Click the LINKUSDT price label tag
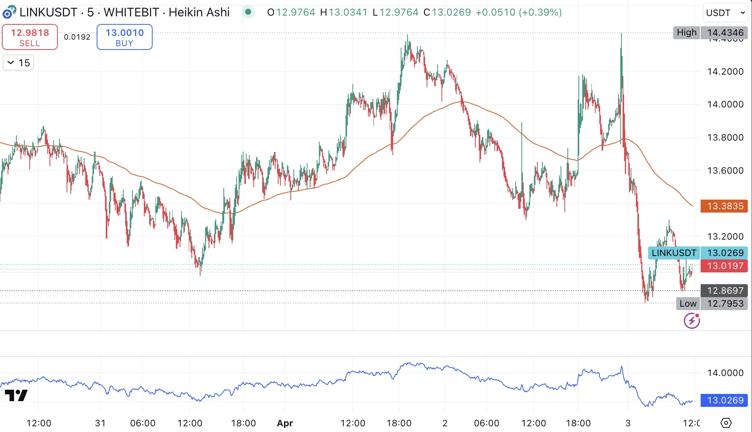 tap(674, 253)
